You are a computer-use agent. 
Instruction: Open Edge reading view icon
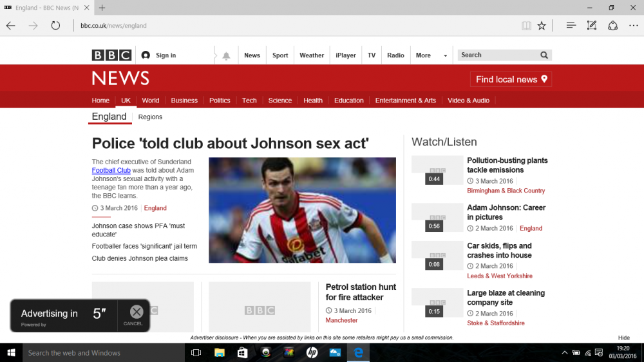click(x=526, y=26)
